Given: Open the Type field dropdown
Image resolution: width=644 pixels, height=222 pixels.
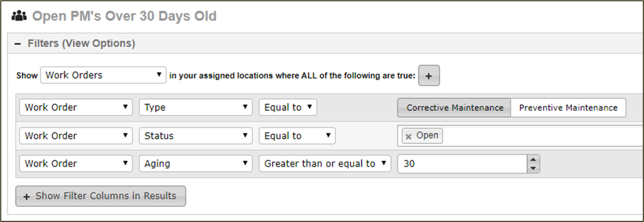Looking at the screenshot, I should coord(196,108).
